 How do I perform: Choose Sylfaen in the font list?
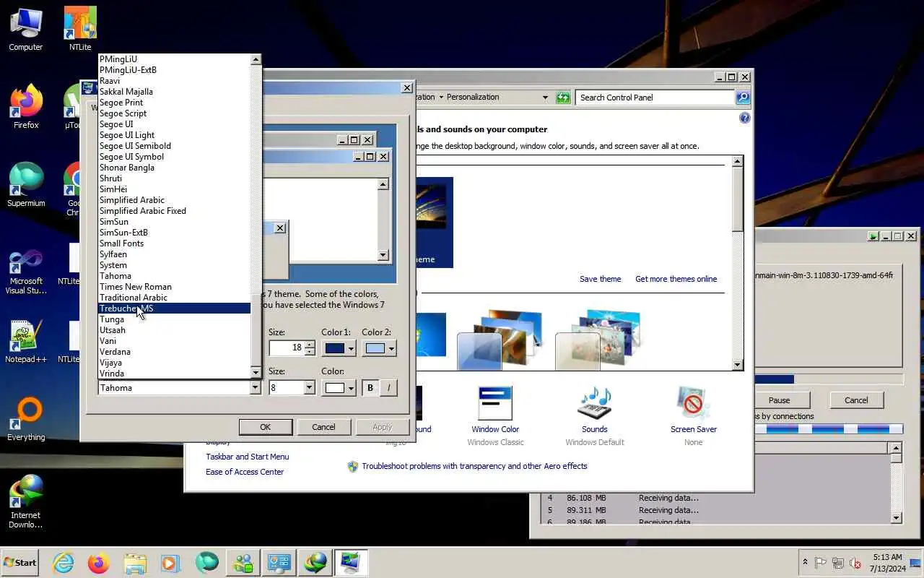pyautogui.click(x=174, y=254)
